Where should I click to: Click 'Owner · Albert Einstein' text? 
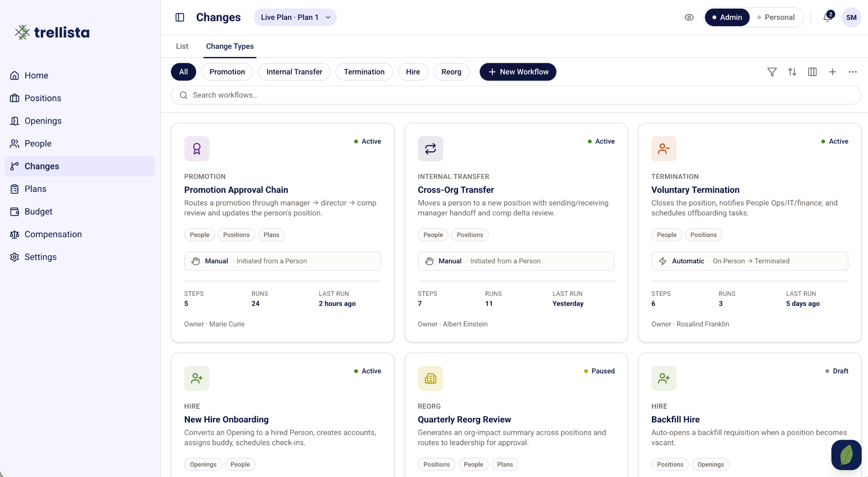(453, 324)
